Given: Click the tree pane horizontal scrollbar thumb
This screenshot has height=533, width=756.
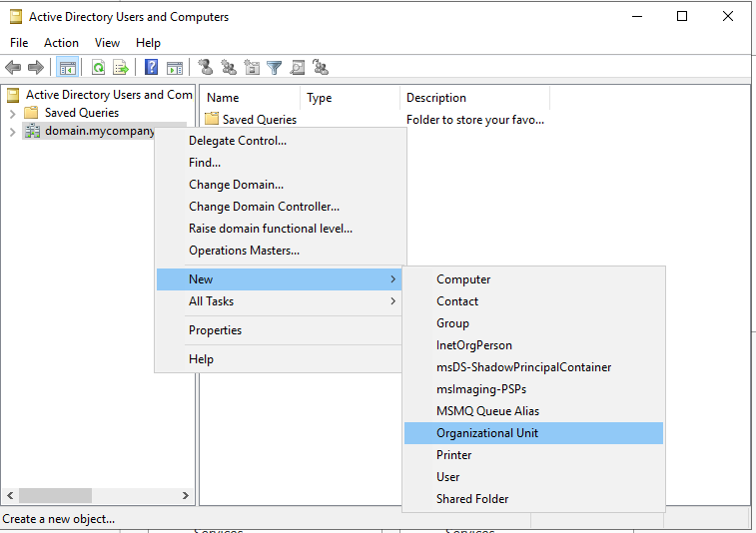Looking at the screenshot, I should tap(55, 495).
